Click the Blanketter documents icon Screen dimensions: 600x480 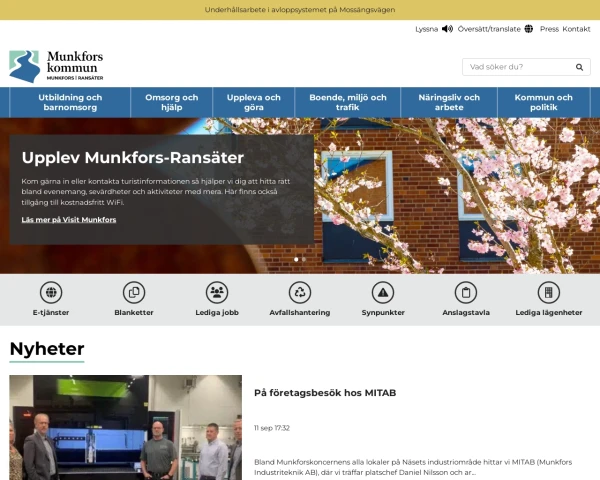click(134, 292)
